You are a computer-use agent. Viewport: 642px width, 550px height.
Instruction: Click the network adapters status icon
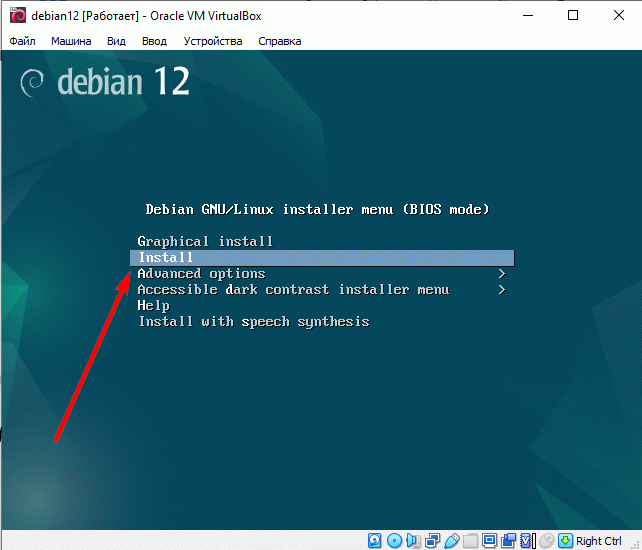432,541
